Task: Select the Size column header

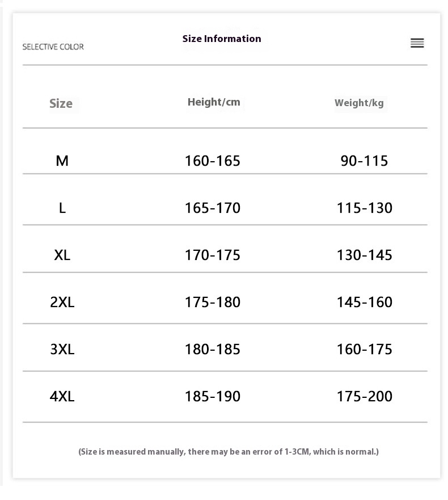Action: 61,103
